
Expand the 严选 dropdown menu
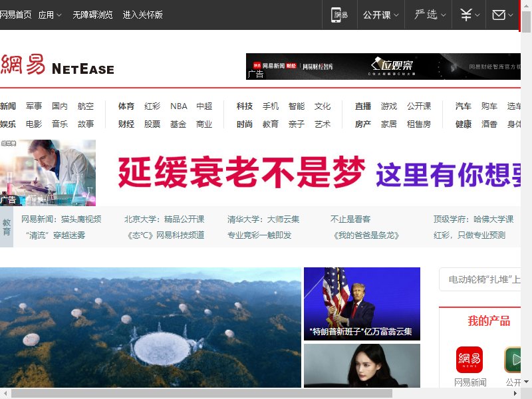pyautogui.click(x=430, y=15)
